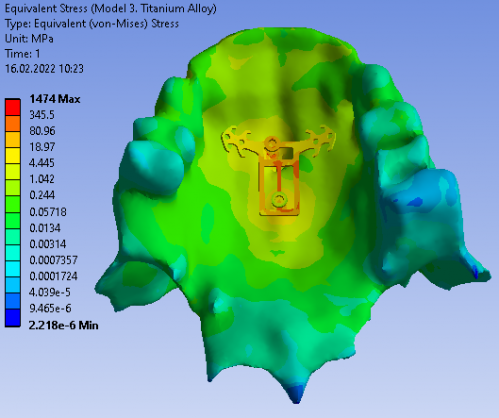The image size is (499, 418).
Task: Click the lower screw hole of the implant
Action: pyautogui.click(x=279, y=200)
